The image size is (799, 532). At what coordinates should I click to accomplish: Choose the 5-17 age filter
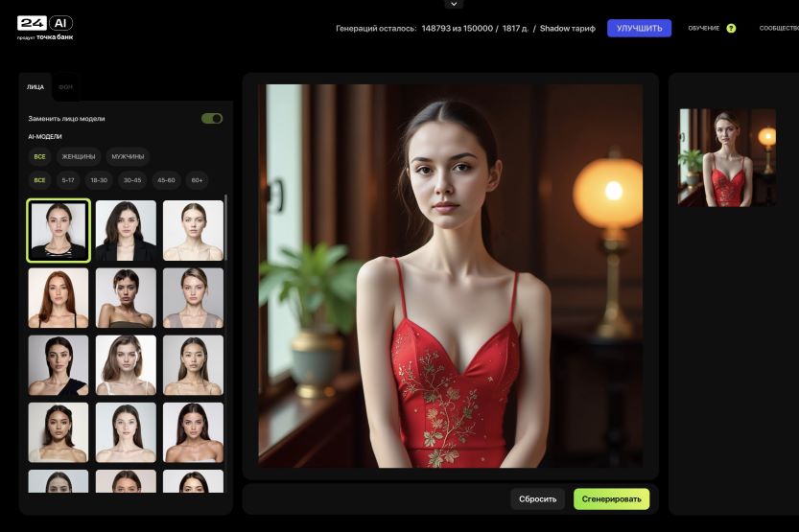[x=68, y=180]
